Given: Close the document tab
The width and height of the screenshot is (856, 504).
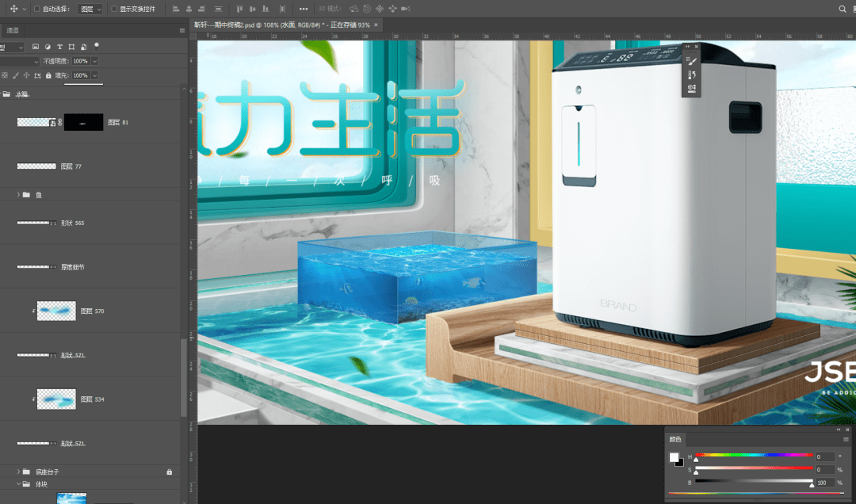Looking at the screenshot, I should click(x=376, y=25).
